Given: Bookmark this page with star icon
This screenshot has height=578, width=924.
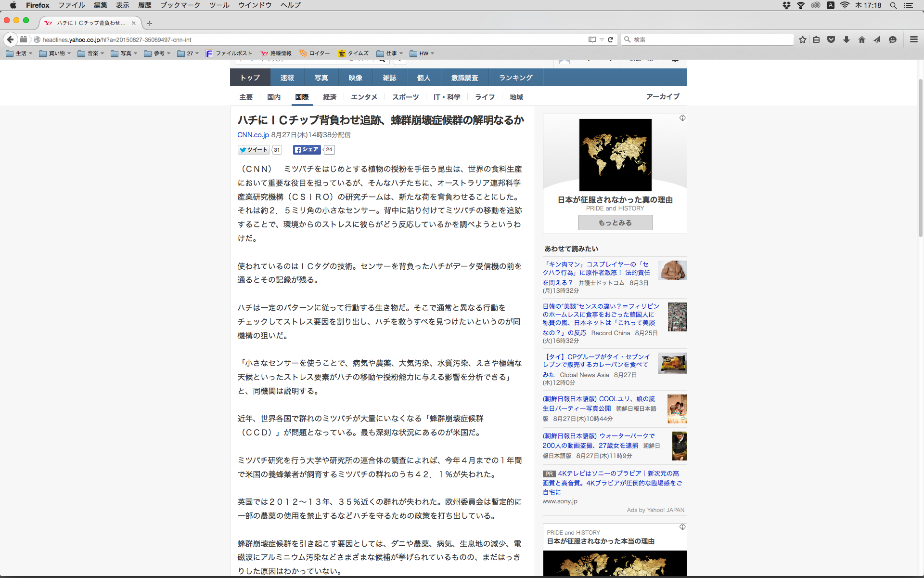Looking at the screenshot, I should 802,39.
